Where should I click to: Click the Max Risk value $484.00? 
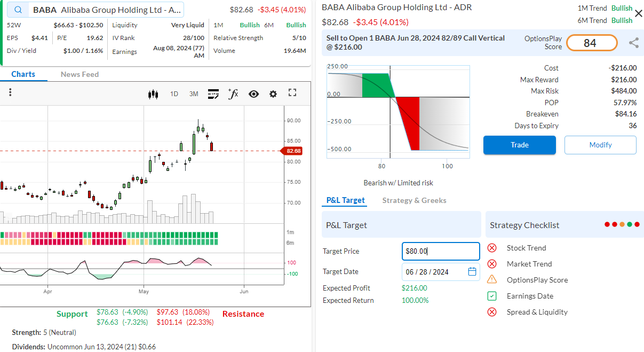click(624, 91)
